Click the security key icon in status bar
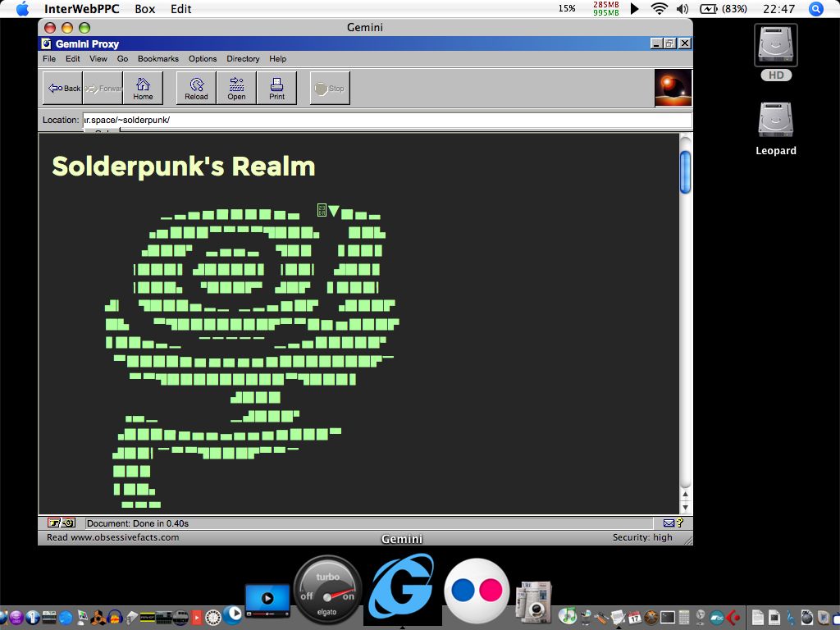 [x=62, y=523]
